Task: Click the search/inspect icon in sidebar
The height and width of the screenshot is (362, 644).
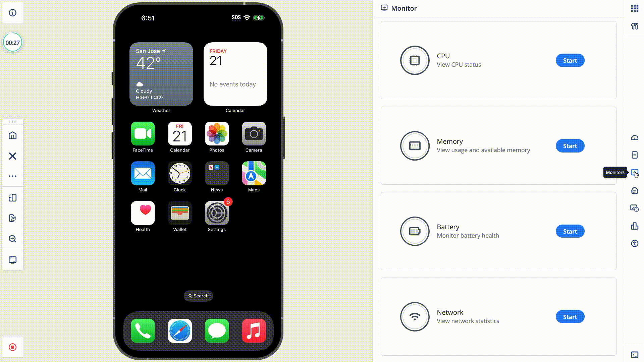Action: click(12, 239)
